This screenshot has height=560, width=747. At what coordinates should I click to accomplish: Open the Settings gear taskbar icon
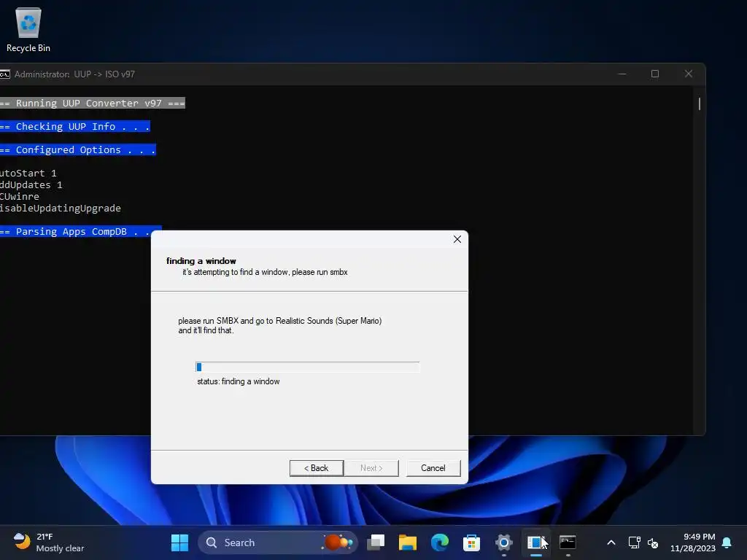[503, 542]
